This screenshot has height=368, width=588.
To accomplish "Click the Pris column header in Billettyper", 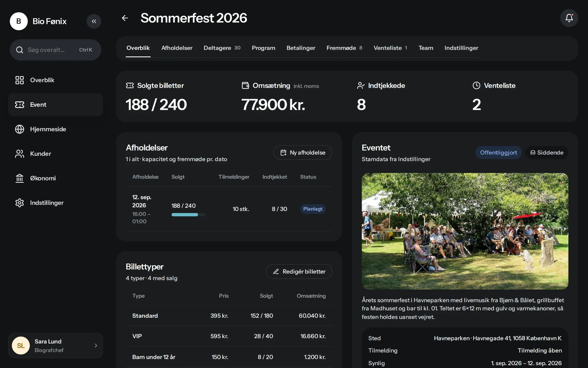I will 224,296.
